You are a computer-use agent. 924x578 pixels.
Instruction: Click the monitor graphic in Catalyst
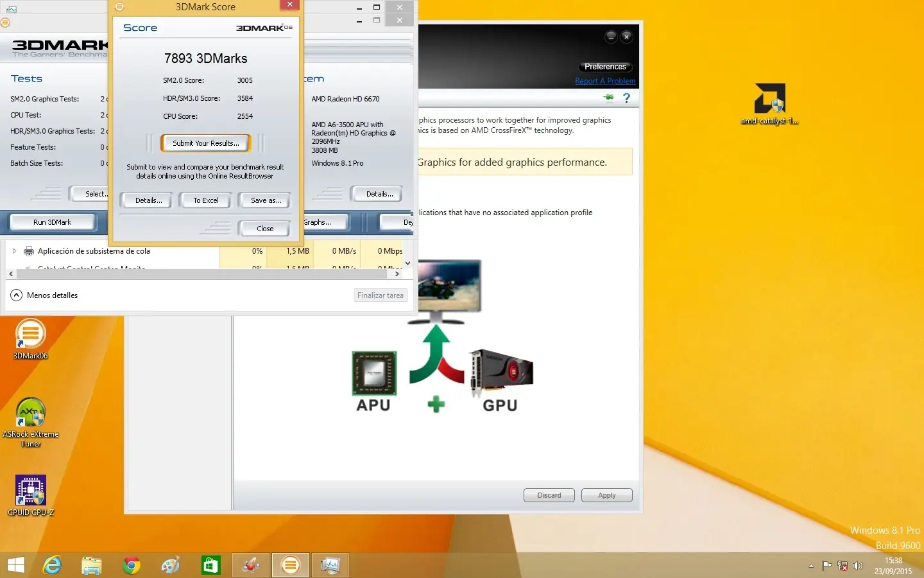coord(449,291)
